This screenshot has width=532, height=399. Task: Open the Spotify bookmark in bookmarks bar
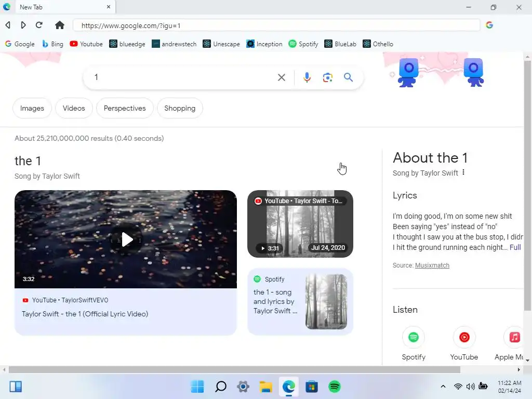[303, 44]
